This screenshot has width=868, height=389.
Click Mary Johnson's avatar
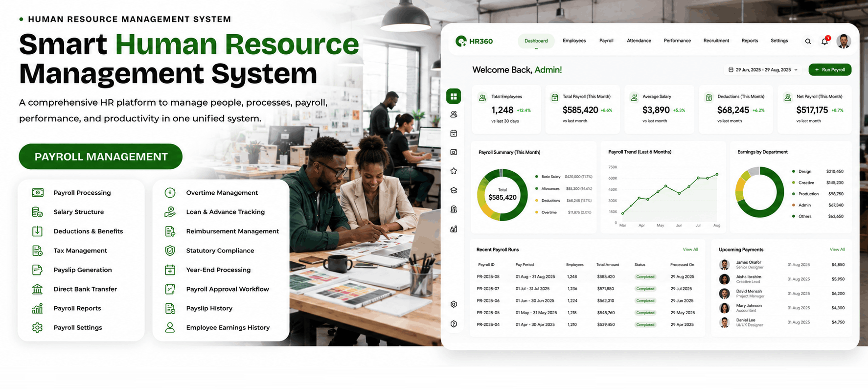(724, 308)
